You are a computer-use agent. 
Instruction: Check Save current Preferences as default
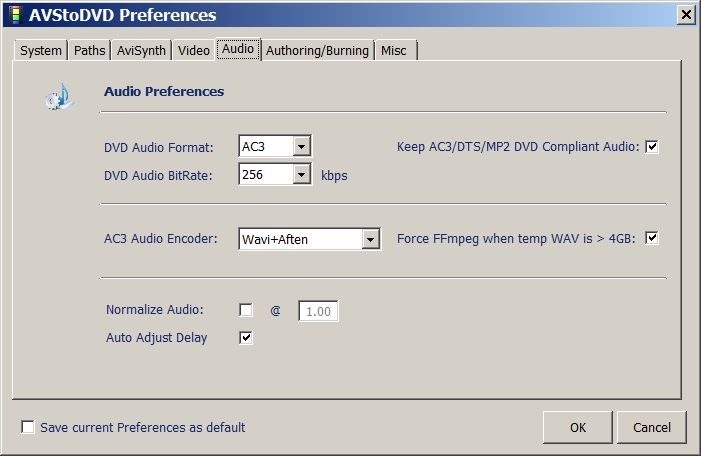tap(27, 428)
